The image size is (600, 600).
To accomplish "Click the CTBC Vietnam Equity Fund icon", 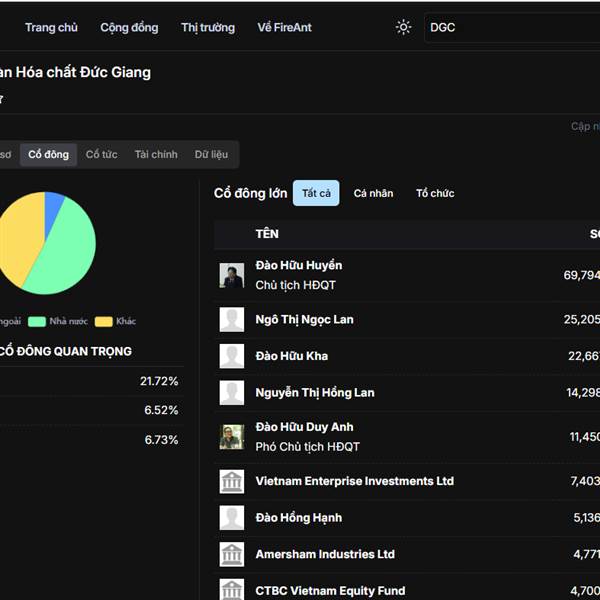I will click(232, 589).
